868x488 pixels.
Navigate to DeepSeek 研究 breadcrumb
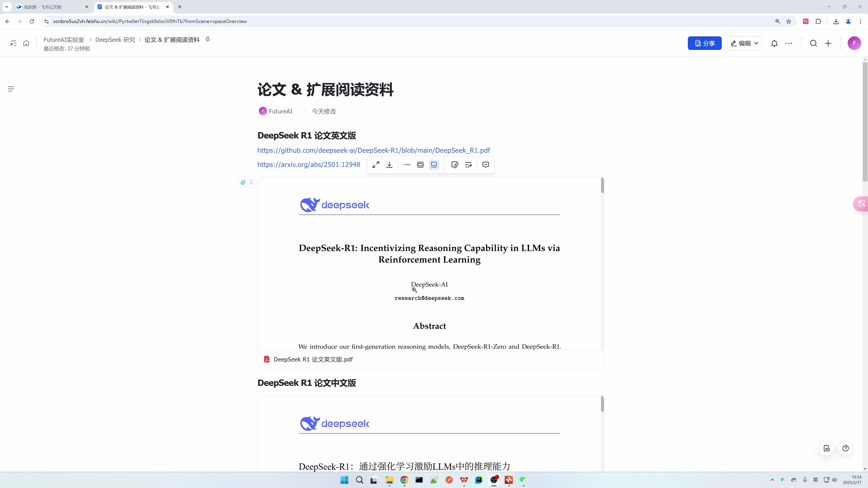(x=115, y=40)
